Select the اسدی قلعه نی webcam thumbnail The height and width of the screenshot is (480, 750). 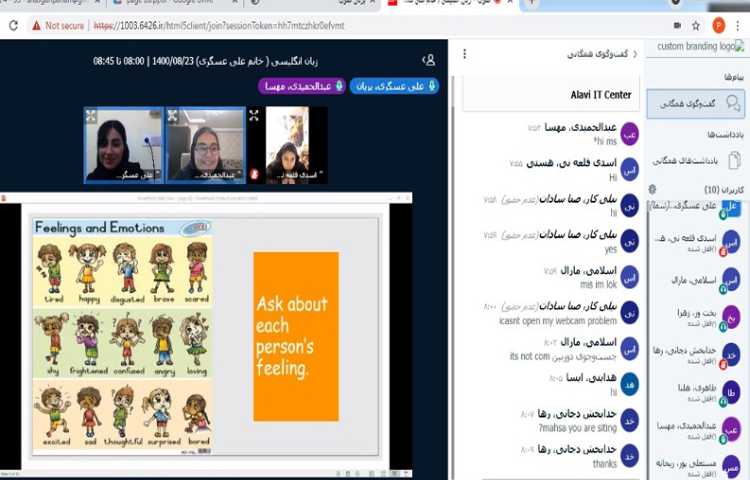tap(288, 145)
